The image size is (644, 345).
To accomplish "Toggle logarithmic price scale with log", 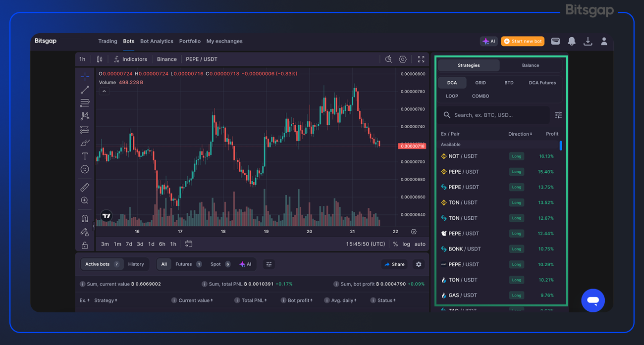I will pyautogui.click(x=406, y=244).
